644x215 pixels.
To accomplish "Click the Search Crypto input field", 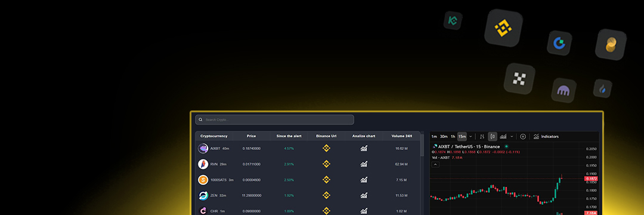I will click(x=274, y=119).
